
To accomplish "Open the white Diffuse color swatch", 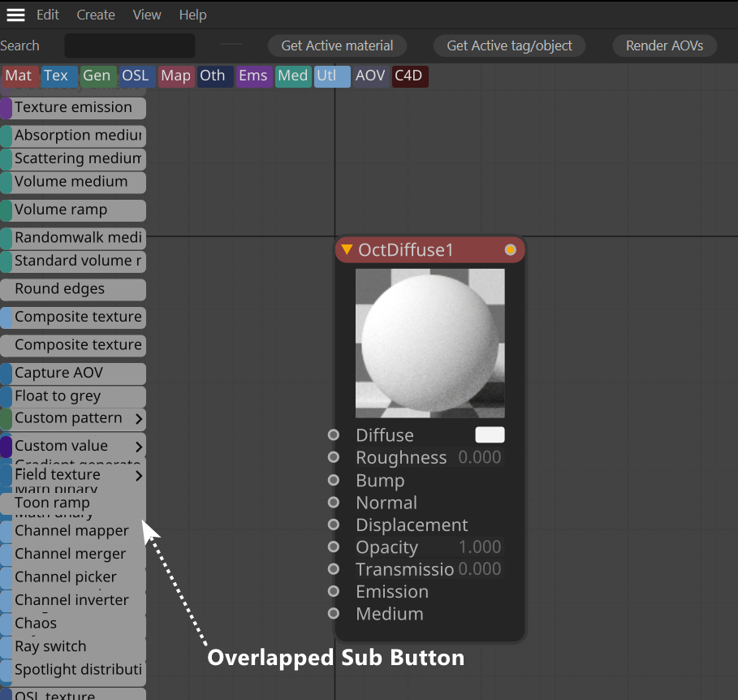I will click(x=490, y=435).
